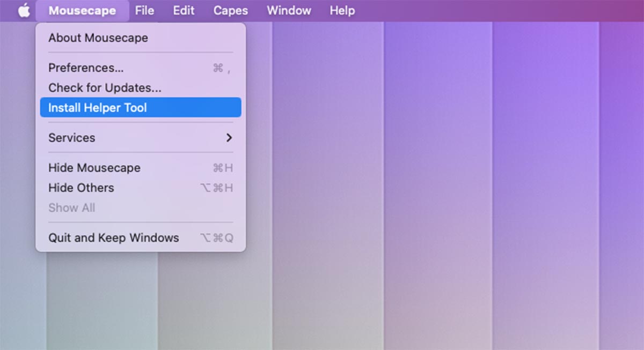Open the Apple menu
Viewport: 644px width, 350px height.
pyautogui.click(x=24, y=10)
